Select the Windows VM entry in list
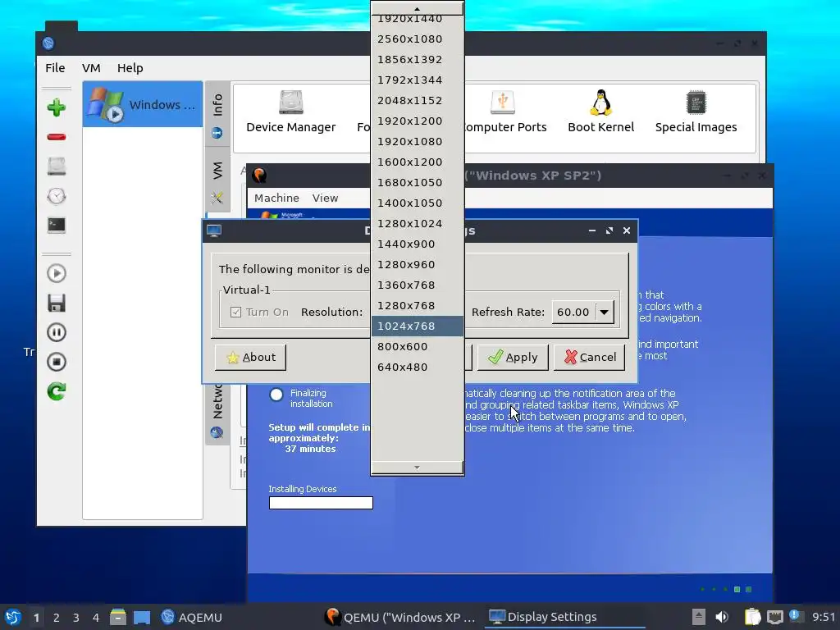This screenshot has width=840, height=630. [x=143, y=104]
